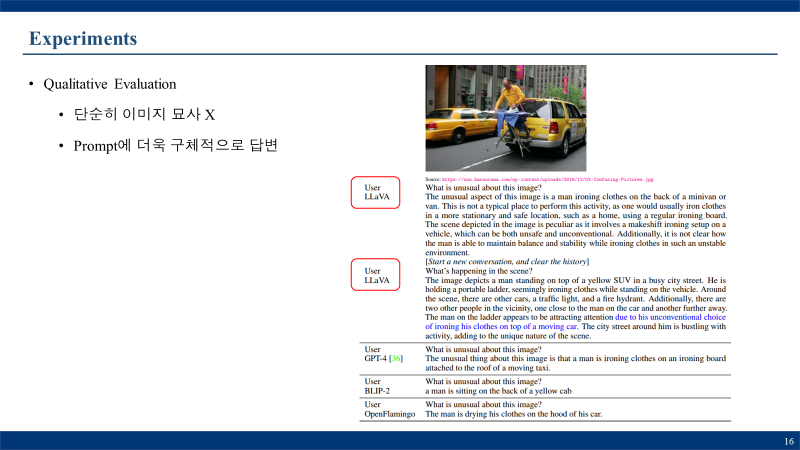Screen dimensions: 800x450
Task: Click the second red-boxed User LLaVA label
Action: (376, 275)
